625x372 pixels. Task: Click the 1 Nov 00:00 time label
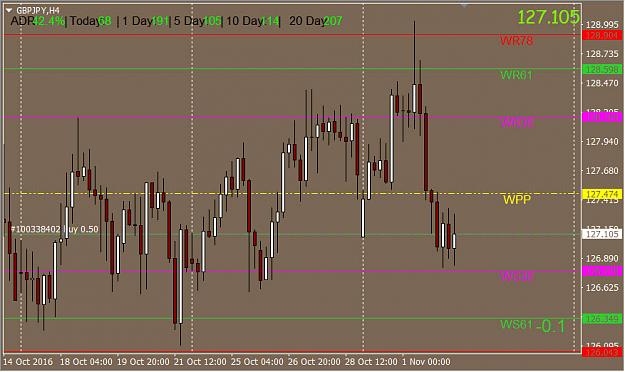pos(426,362)
